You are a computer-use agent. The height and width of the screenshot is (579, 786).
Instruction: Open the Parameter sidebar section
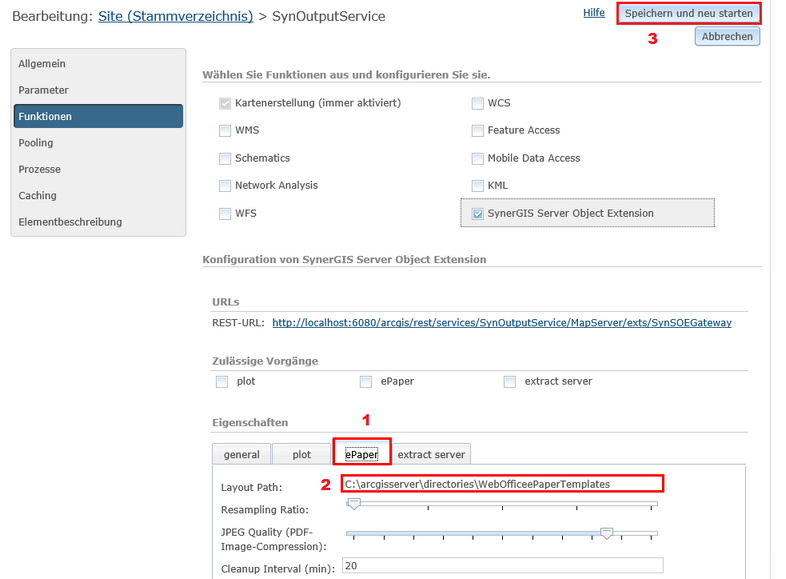click(x=43, y=90)
